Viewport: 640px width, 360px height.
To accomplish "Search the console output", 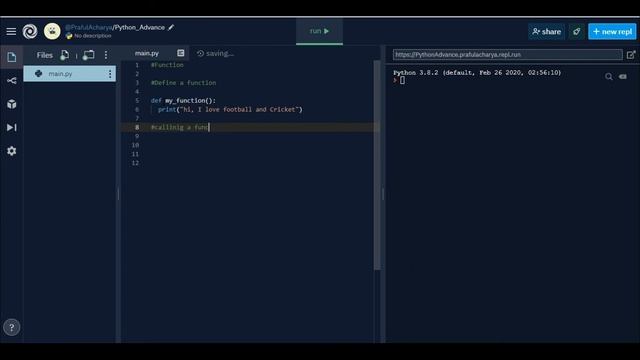I will click(609, 77).
